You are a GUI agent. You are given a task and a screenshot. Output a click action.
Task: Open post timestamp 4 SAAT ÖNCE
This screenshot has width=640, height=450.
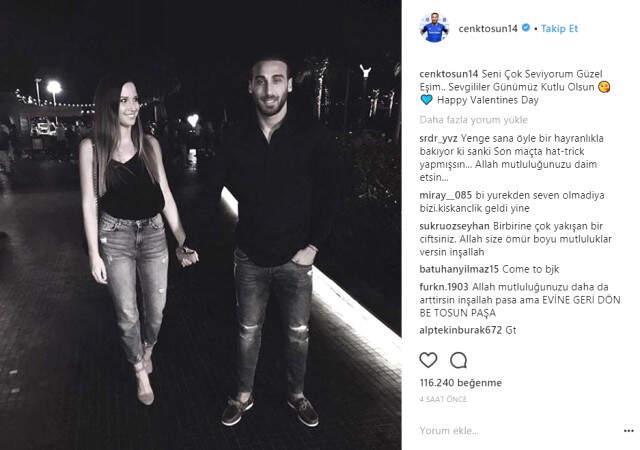[443, 399]
